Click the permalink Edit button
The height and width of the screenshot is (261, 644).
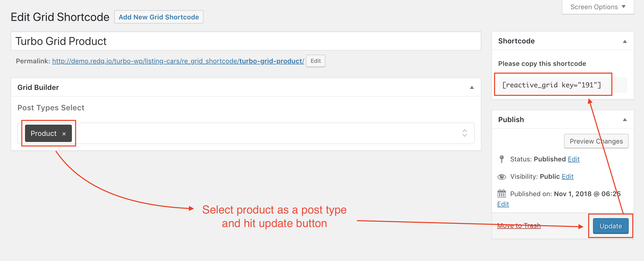click(315, 61)
